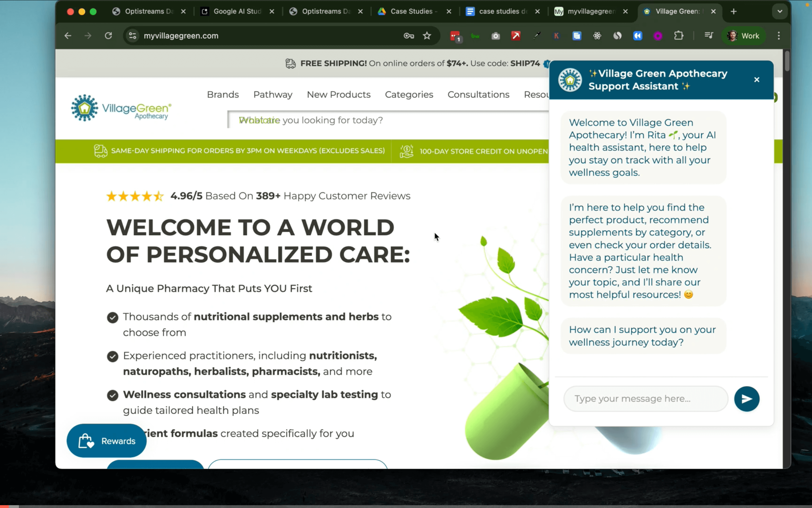Go forward one page in Chrome

tap(88, 36)
